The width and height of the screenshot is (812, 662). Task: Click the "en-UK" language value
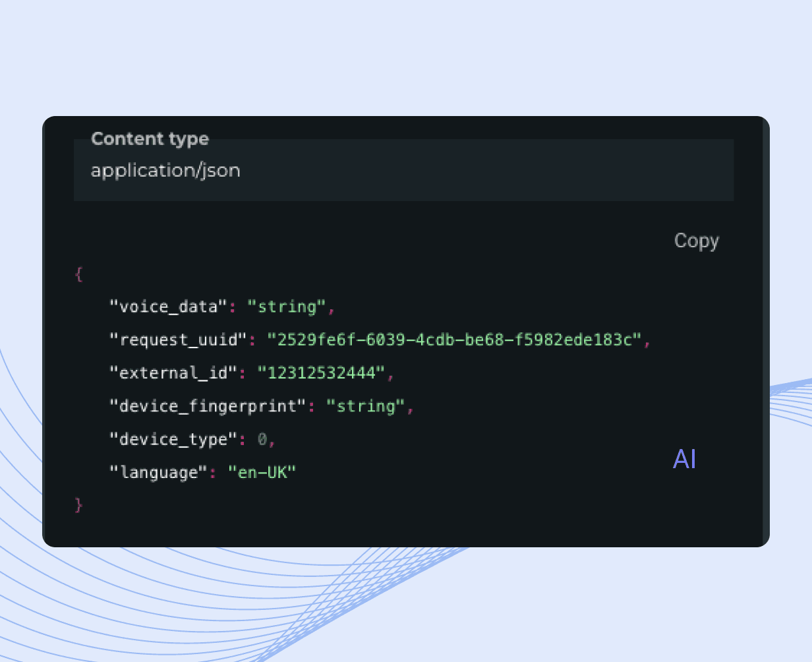(x=262, y=472)
